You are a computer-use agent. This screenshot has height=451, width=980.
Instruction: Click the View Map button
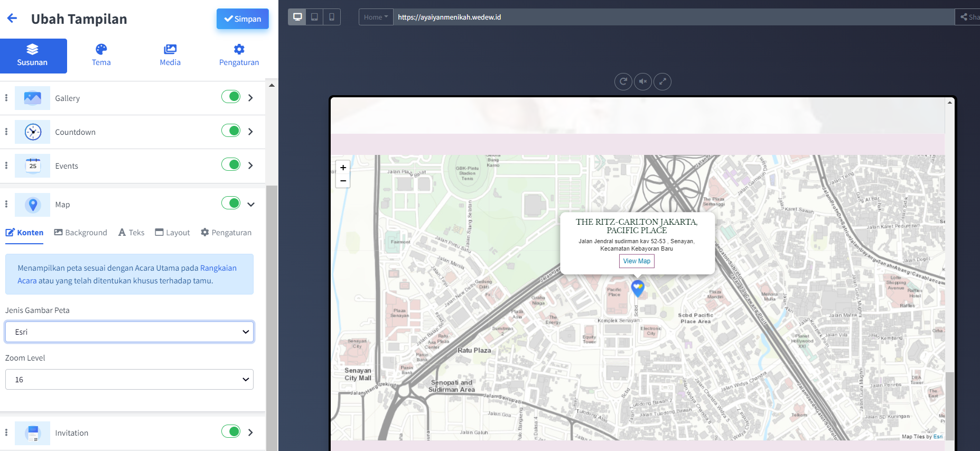click(x=637, y=261)
